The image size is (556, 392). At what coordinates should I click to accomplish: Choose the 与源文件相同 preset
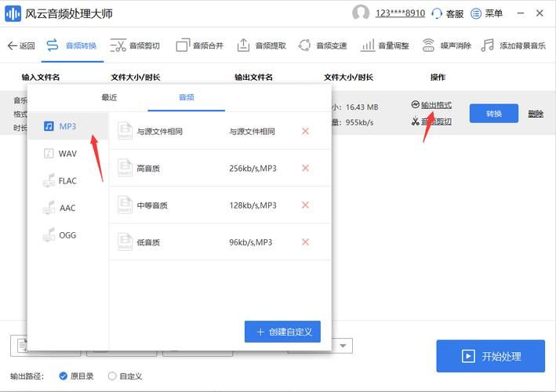(220, 131)
